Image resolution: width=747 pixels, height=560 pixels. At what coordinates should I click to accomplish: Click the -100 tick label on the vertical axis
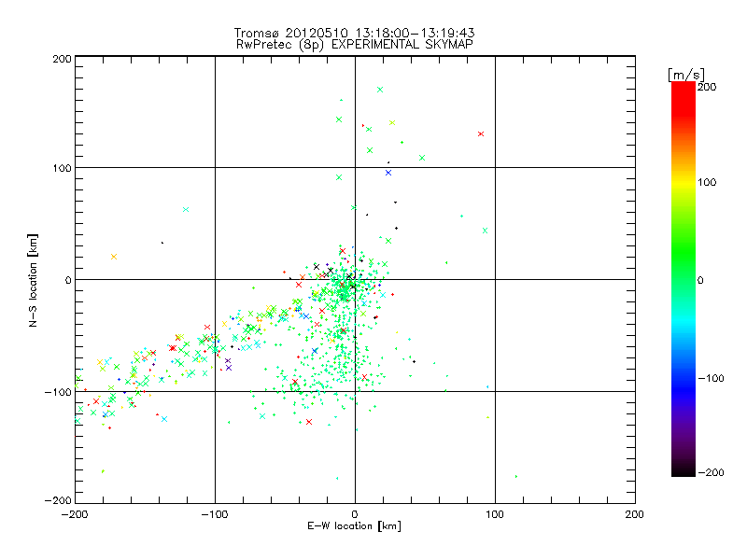click(58, 392)
